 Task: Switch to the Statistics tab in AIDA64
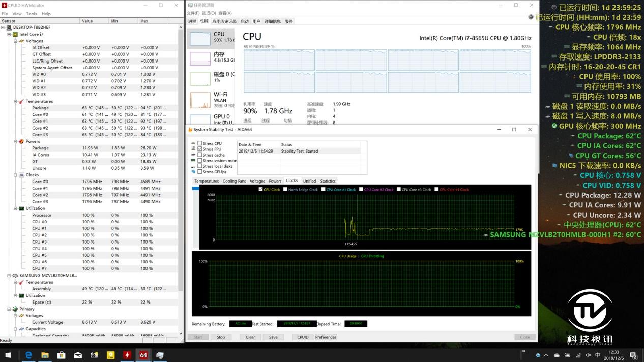(x=328, y=181)
